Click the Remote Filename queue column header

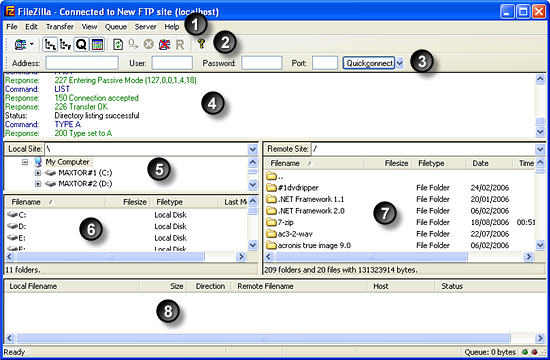click(x=299, y=286)
